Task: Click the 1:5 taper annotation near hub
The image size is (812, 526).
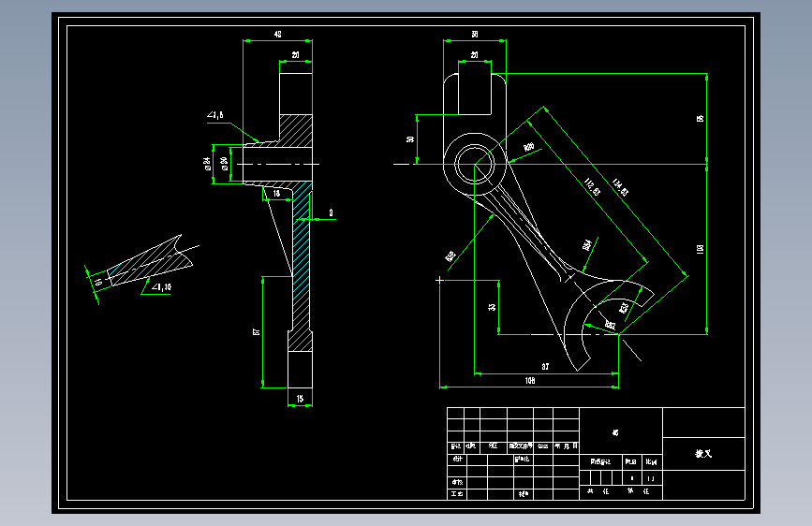Action: (x=214, y=115)
